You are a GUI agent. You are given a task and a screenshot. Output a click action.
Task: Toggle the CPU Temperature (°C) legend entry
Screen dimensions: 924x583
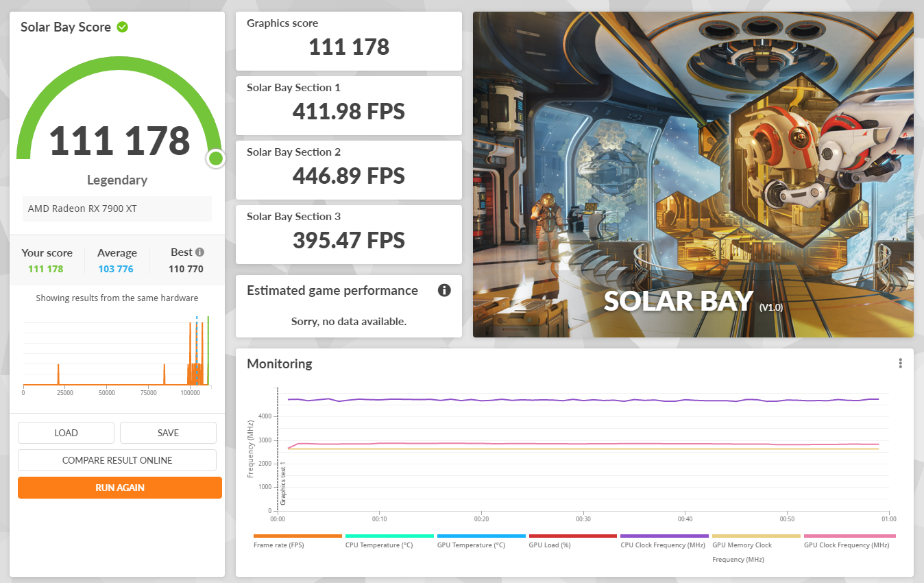click(x=389, y=541)
